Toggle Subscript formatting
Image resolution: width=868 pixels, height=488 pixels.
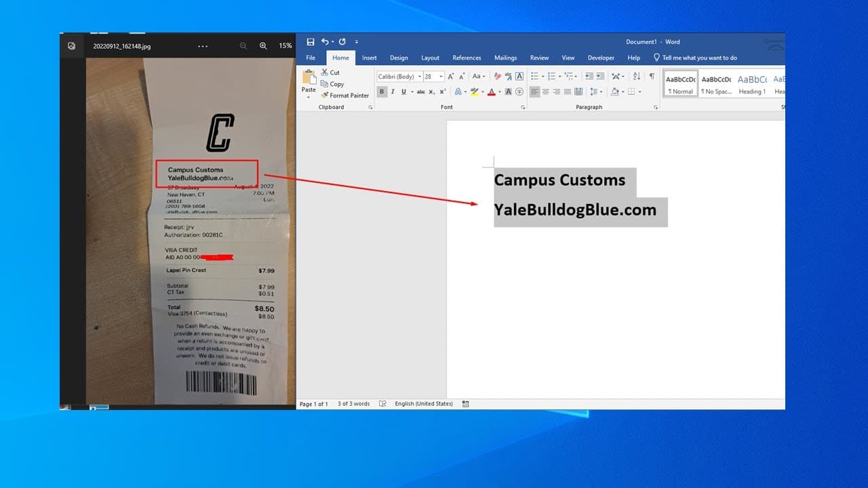(432, 91)
